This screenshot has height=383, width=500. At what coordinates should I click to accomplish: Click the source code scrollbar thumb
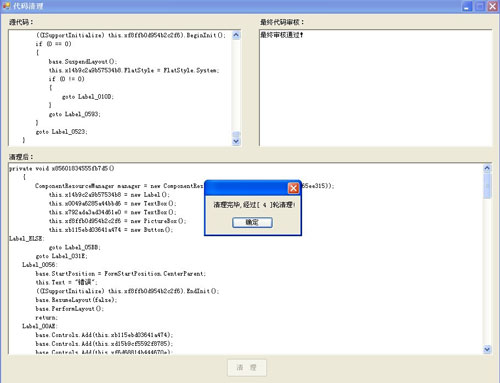coord(236,134)
